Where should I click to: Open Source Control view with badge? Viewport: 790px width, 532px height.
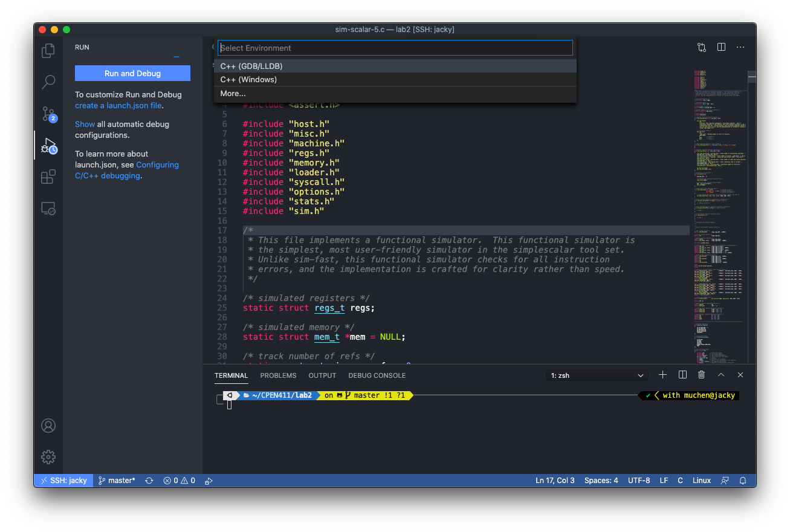[48, 114]
